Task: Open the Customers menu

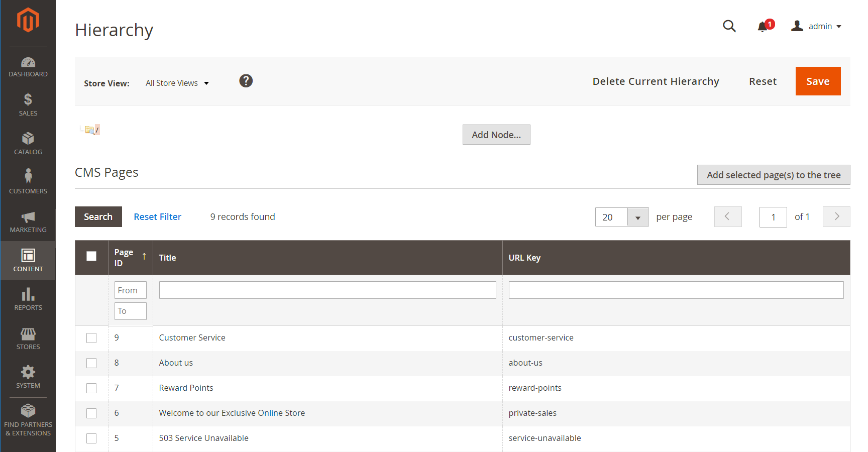Action: (x=28, y=182)
